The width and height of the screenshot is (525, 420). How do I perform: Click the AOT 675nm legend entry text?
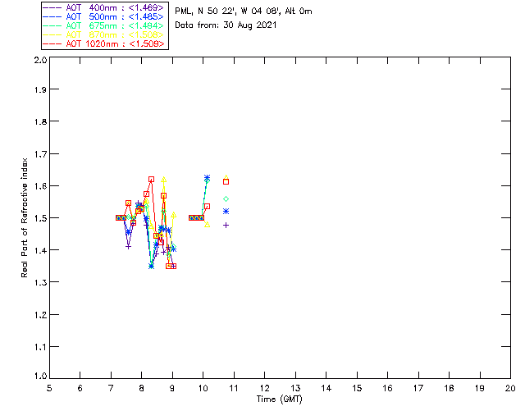coord(115,25)
